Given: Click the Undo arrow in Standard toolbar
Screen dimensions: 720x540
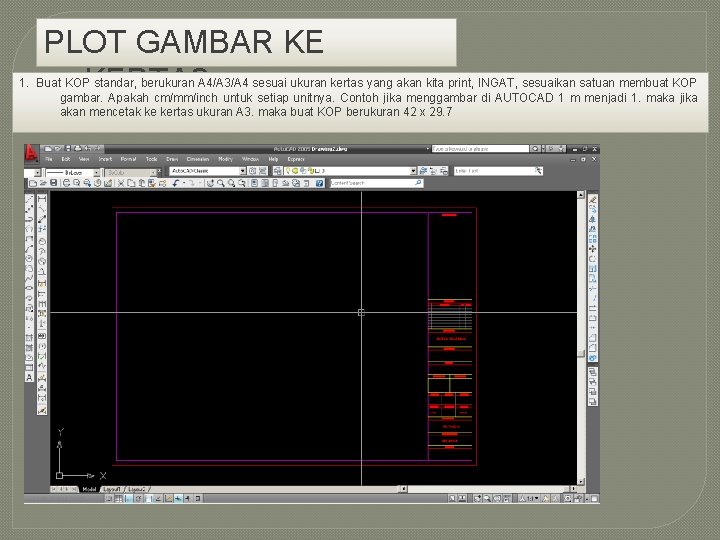Looking at the screenshot, I should tap(175, 183).
